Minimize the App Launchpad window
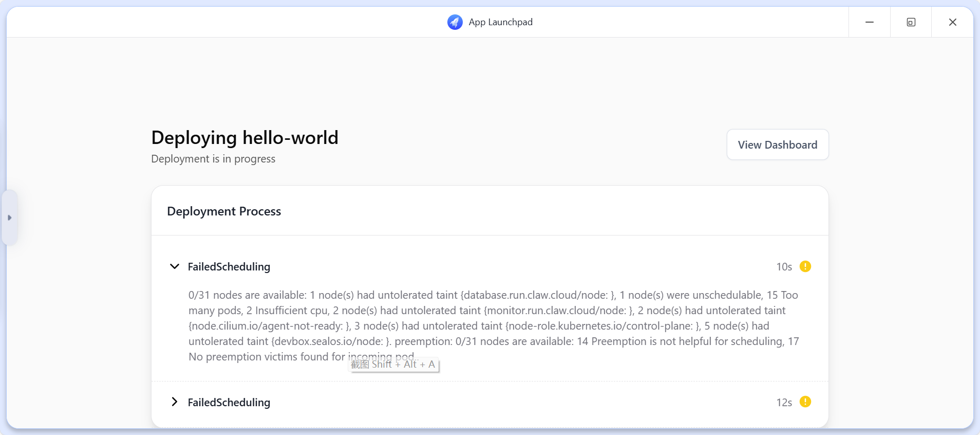The width and height of the screenshot is (980, 435). click(x=869, y=22)
